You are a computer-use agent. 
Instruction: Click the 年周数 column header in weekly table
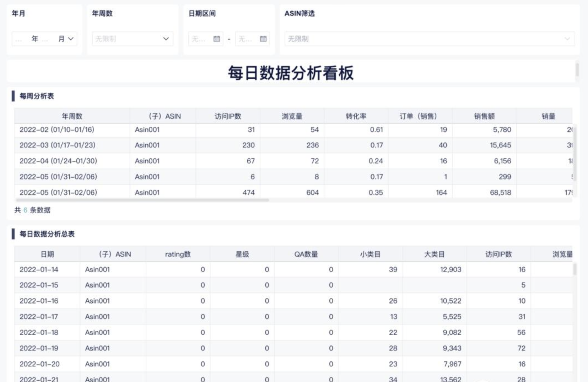pos(72,116)
